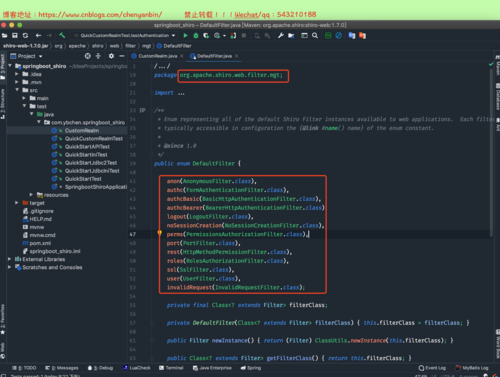The image size is (500, 377).
Task: Navigate forward with the right arrow
Action: click(49, 35)
